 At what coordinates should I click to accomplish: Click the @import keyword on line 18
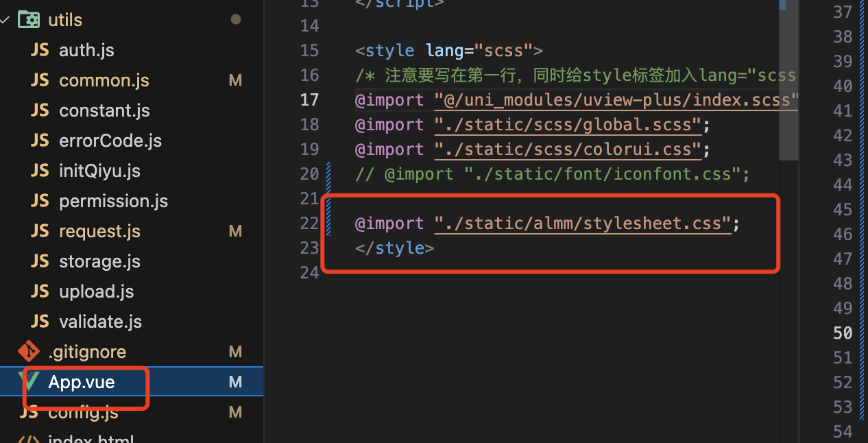pos(389,125)
